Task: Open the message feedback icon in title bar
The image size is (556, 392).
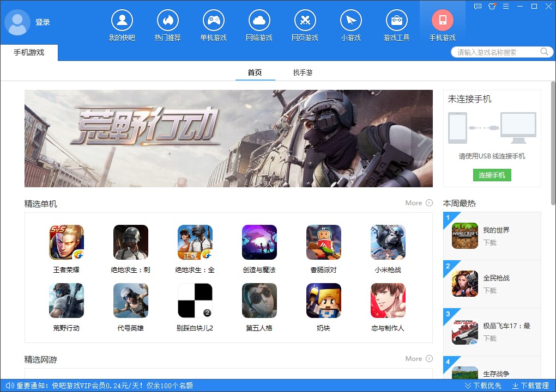Action: (x=478, y=7)
